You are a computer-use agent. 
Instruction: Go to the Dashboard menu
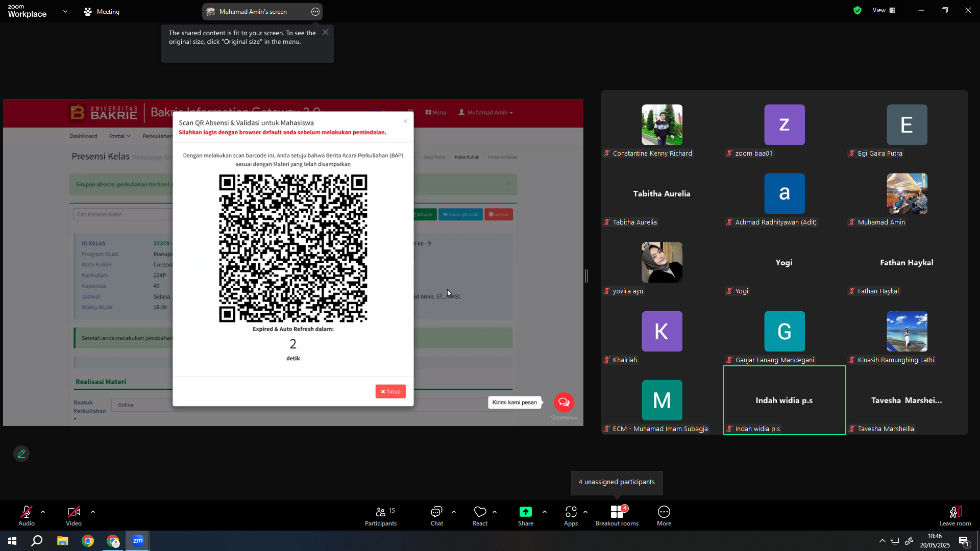tap(83, 136)
